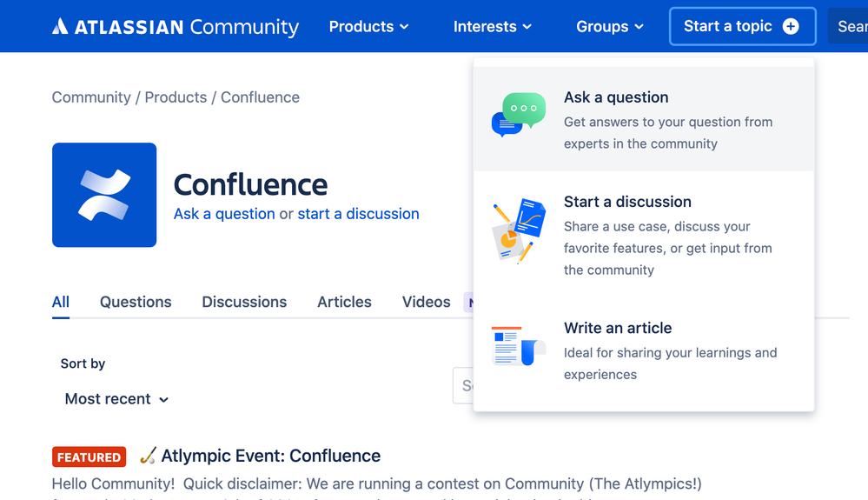868x500 pixels.
Task: Click the Start a topic button
Action: coord(742,26)
